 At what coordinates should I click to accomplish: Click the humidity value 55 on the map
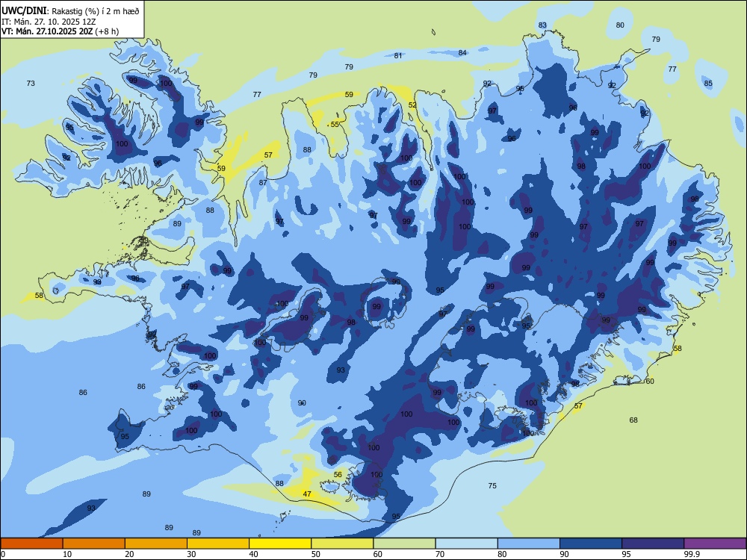pyautogui.click(x=335, y=124)
